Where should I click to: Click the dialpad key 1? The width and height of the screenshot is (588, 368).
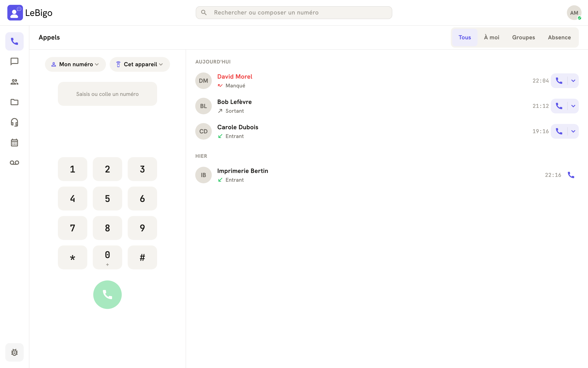[72, 169]
